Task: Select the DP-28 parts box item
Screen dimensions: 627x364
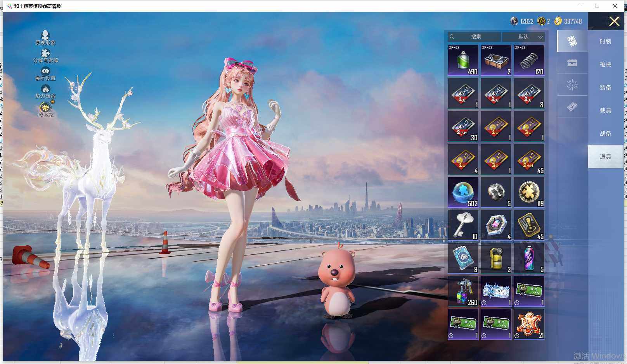Action: [496, 60]
